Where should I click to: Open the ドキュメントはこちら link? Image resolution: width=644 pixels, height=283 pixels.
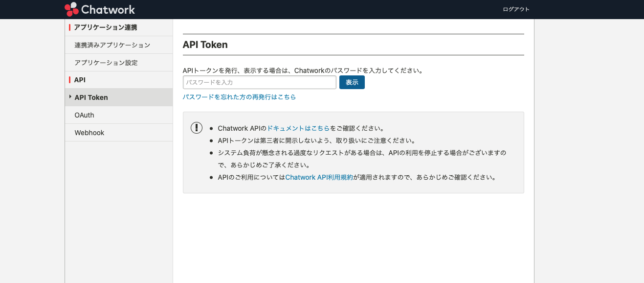click(298, 128)
